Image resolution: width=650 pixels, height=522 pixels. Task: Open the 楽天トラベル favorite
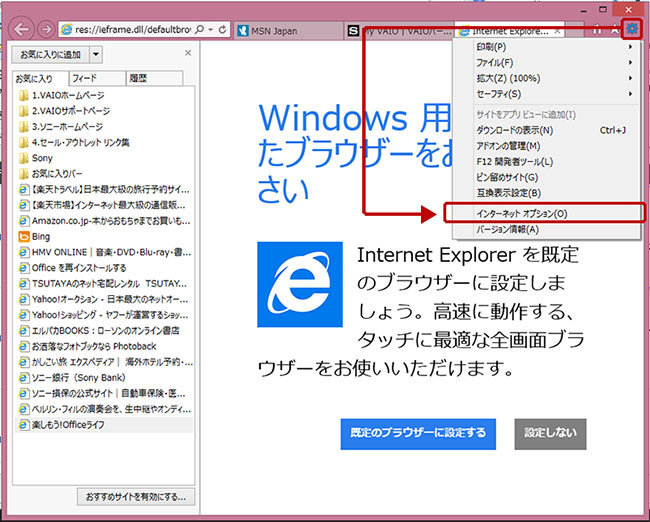coord(104,189)
